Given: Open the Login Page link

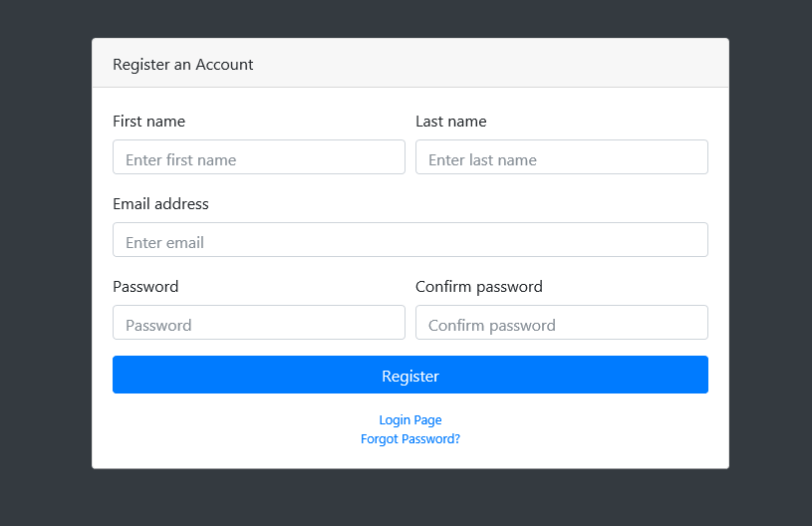Looking at the screenshot, I should click(x=410, y=419).
